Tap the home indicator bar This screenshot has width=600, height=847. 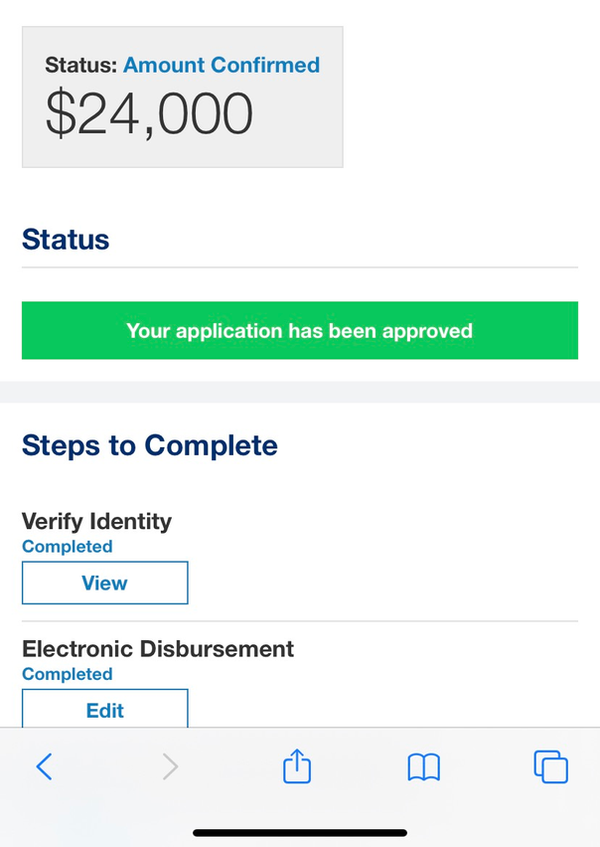(300, 832)
